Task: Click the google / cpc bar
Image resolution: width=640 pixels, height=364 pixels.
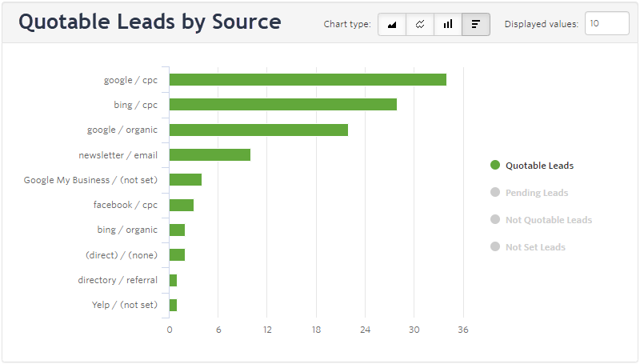Action: click(308, 79)
